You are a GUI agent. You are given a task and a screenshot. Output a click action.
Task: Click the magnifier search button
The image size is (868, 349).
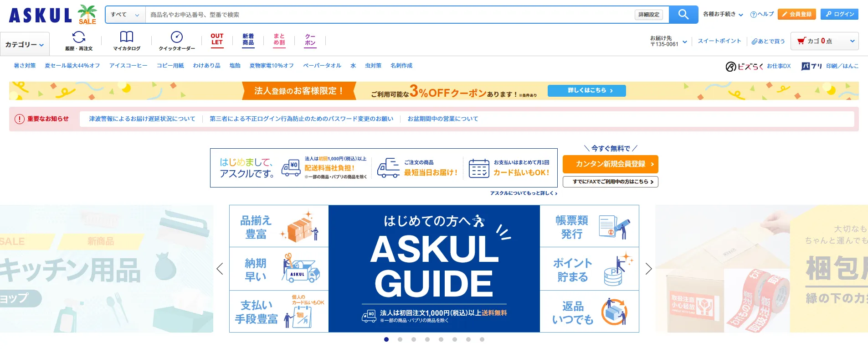(683, 15)
